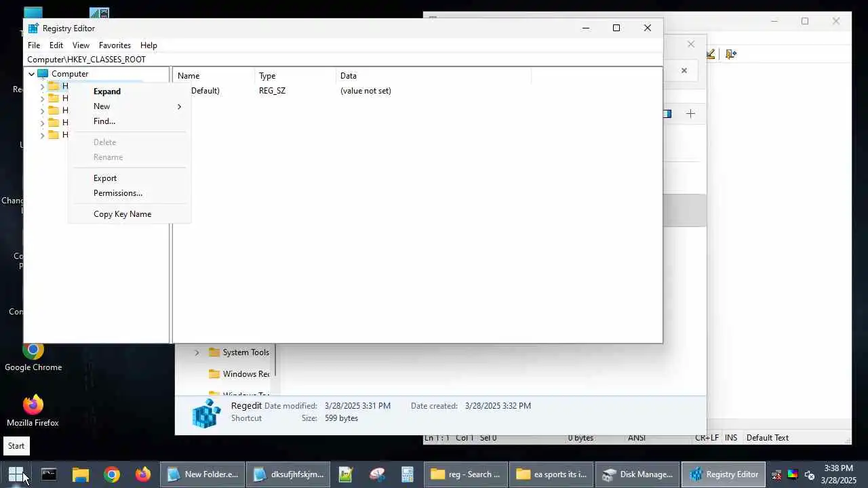
Task: Open Permissions... from the context menu
Action: 129,193
